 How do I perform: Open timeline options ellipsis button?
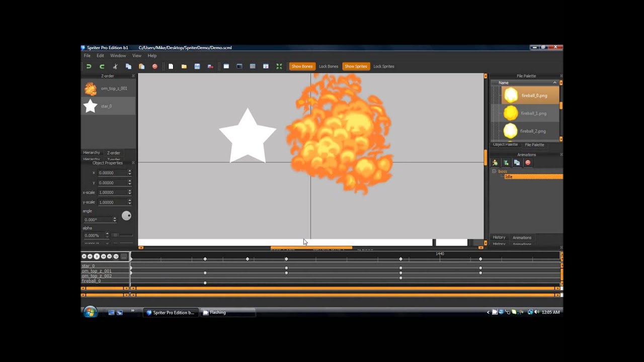click(x=123, y=256)
